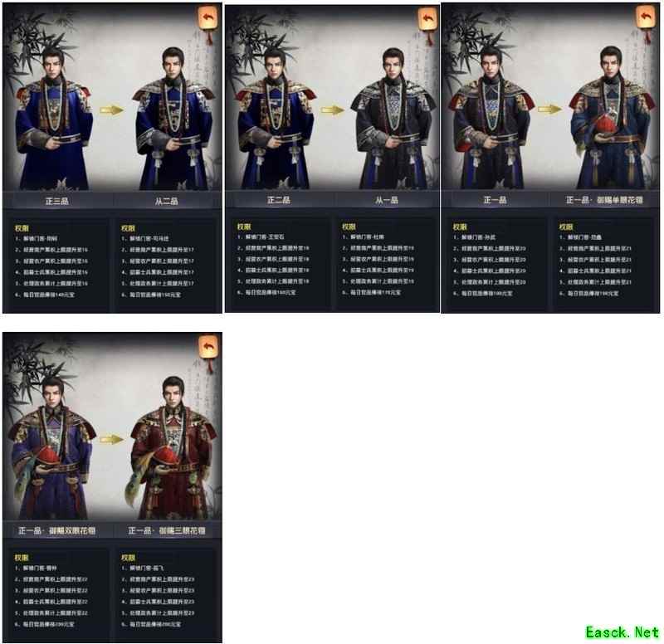
Task: Click the 权限 heading under 正三品
Action: pos(22,228)
